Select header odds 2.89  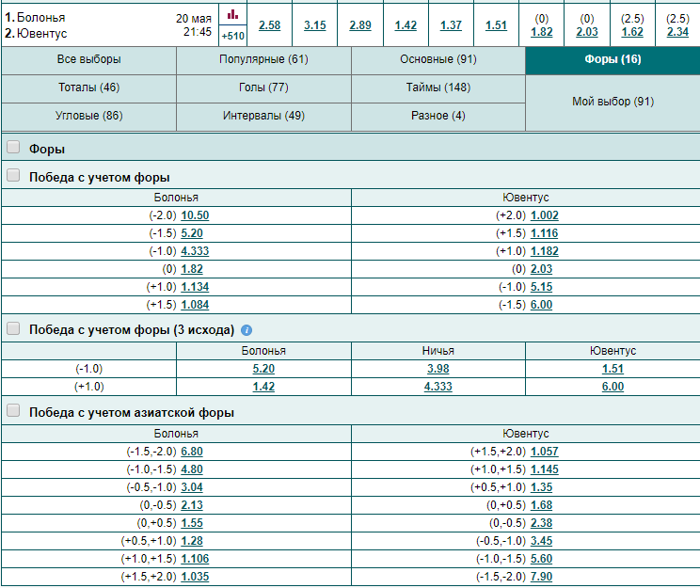[x=360, y=25]
